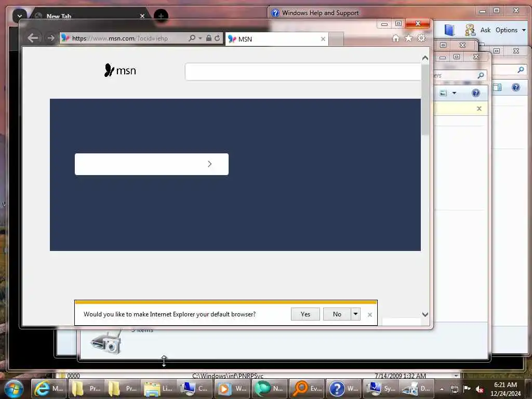Focus the MSN search box

click(x=303, y=72)
